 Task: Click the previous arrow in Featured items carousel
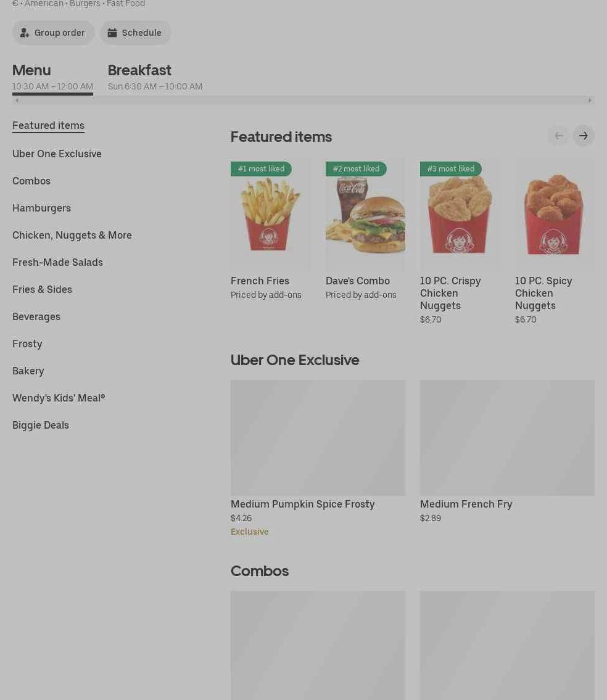click(559, 136)
